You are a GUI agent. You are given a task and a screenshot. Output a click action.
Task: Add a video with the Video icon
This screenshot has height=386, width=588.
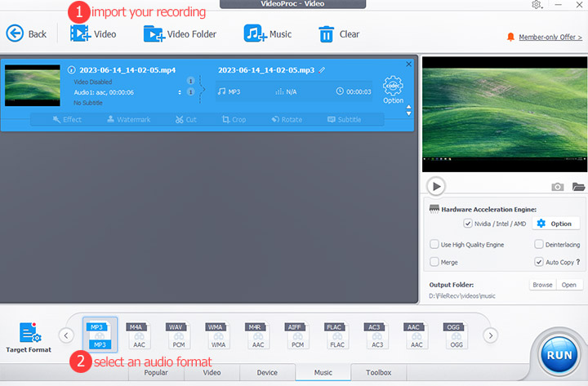tap(80, 33)
